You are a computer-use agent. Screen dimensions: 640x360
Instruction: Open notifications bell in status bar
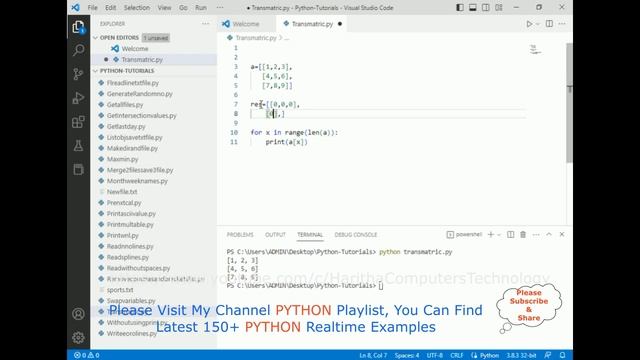pyautogui.click(x=562, y=355)
